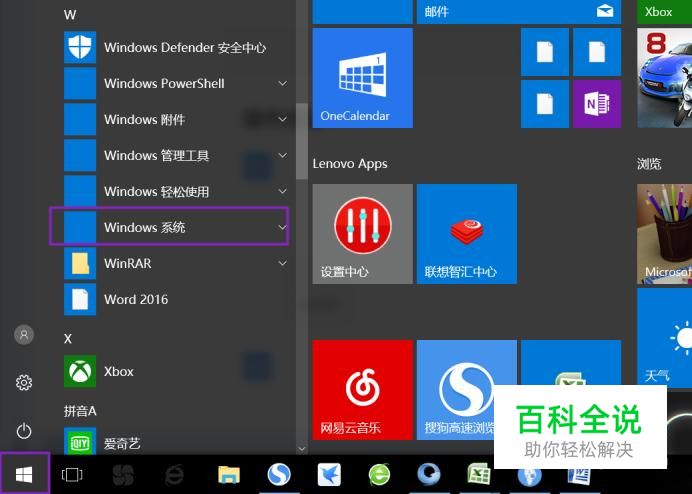This screenshot has height=494, width=692.
Task: Open Excel from the taskbar
Action: (x=479, y=475)
